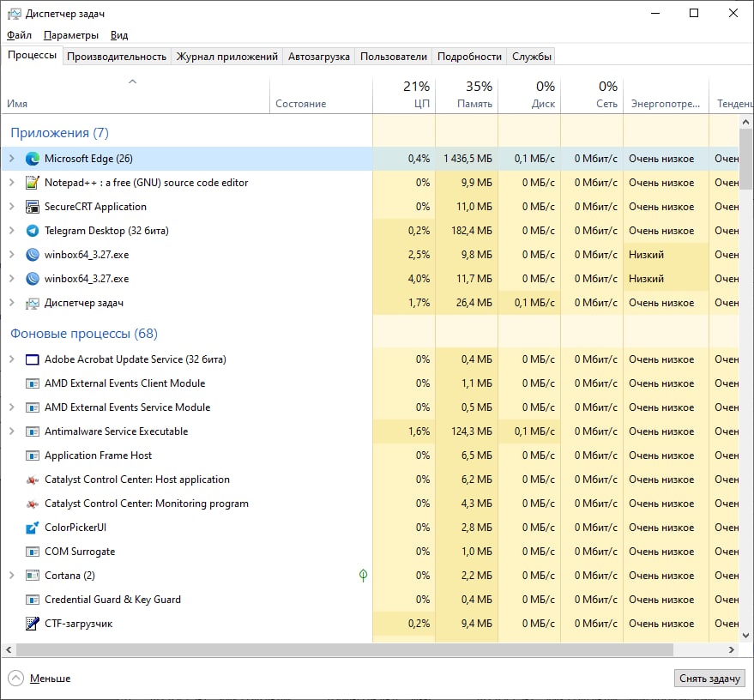Expand AMD External Events Service Module group

point(12,407)
